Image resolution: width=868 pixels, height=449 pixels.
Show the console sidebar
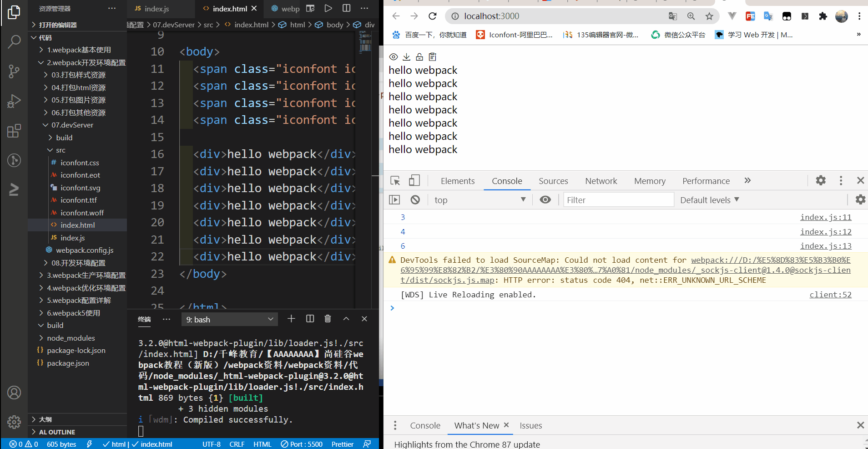point(394,200)
